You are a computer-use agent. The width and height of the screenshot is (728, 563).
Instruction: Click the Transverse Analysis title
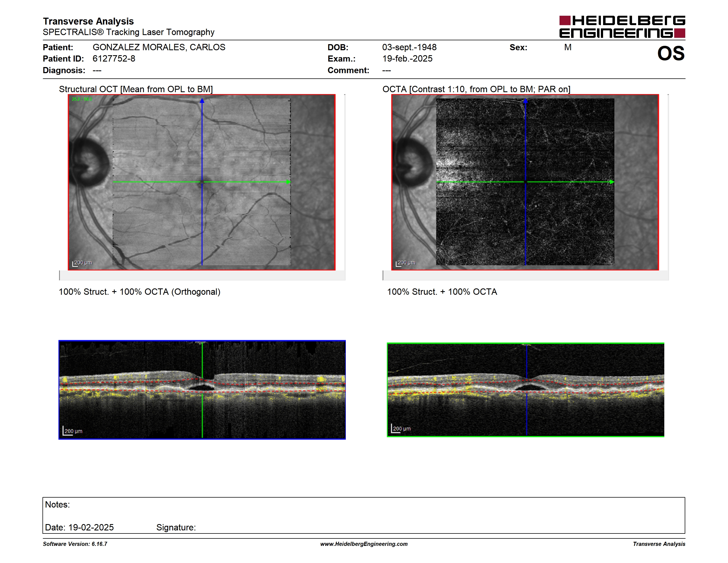88,21
